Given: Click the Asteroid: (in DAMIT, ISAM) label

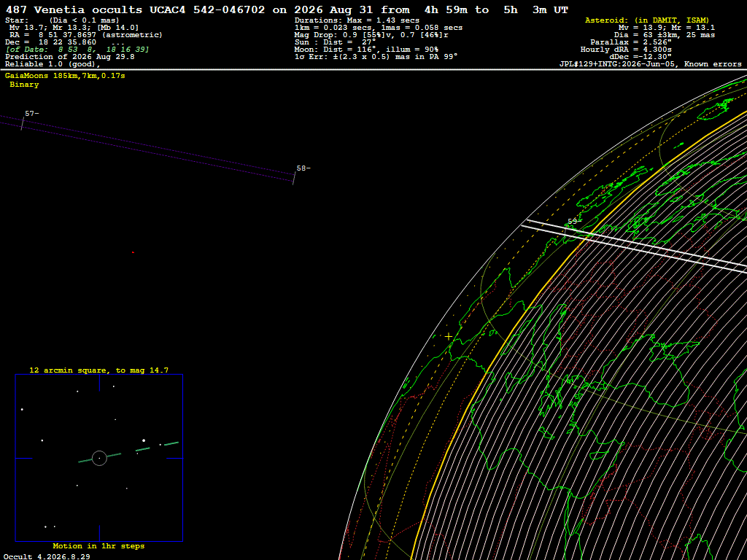Looking at the screenshot, I should click(x=647, y=20).
